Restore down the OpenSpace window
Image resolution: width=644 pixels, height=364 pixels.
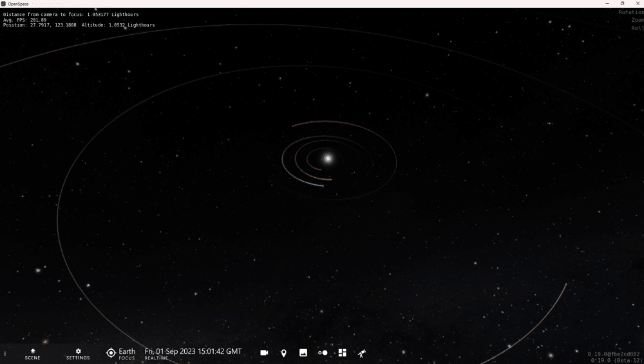point(622,4)
